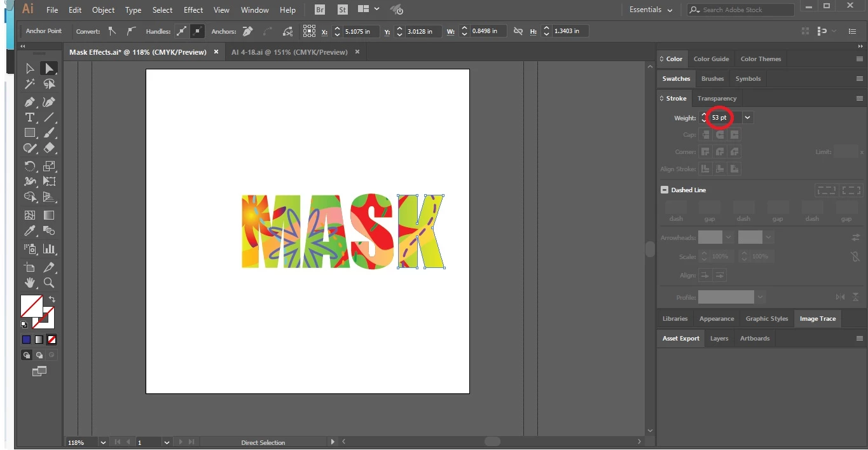This screenshot has width=868, height=450.
Task: Select the Hand tool
Action: point(30,283)
